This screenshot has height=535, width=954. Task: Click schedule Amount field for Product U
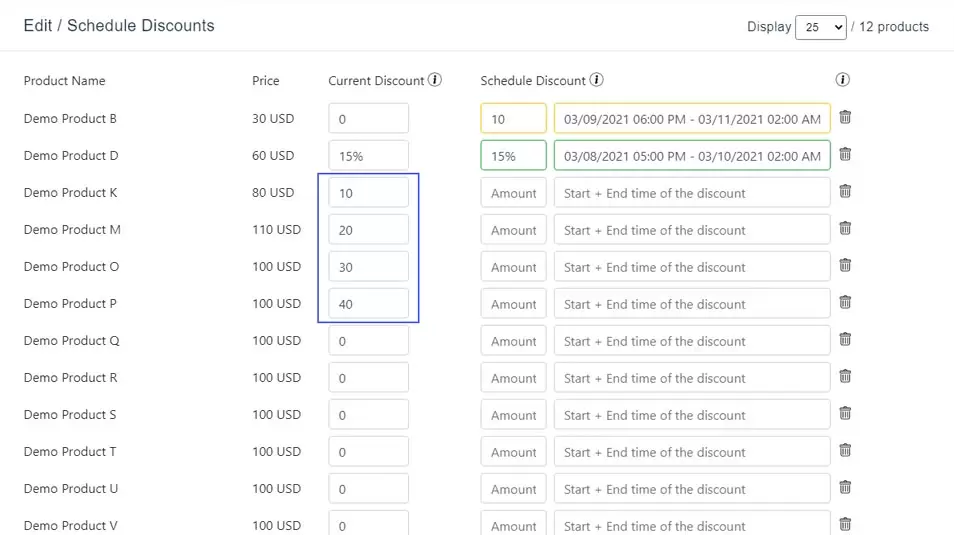tap(514, 489)
